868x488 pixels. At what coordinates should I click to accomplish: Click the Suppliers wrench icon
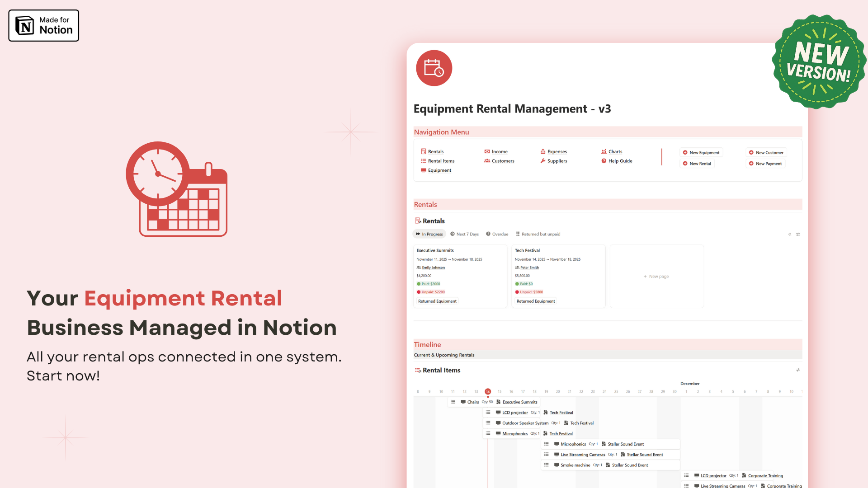coord(543,161)
